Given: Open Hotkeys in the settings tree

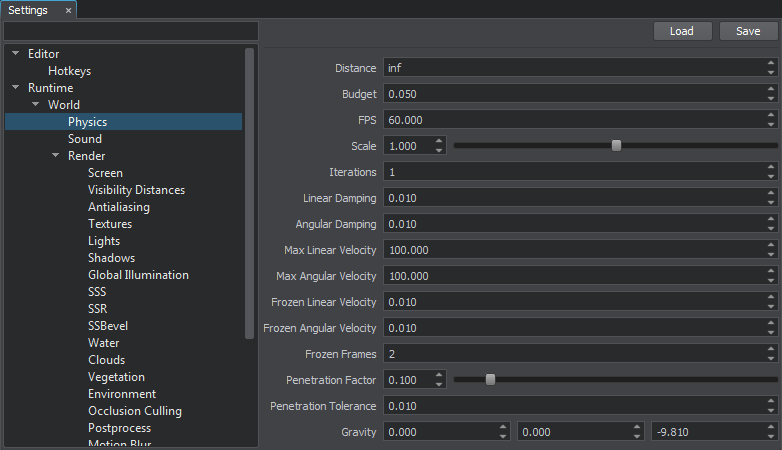Looking at the screenshot, I should (x=70, y=71).
